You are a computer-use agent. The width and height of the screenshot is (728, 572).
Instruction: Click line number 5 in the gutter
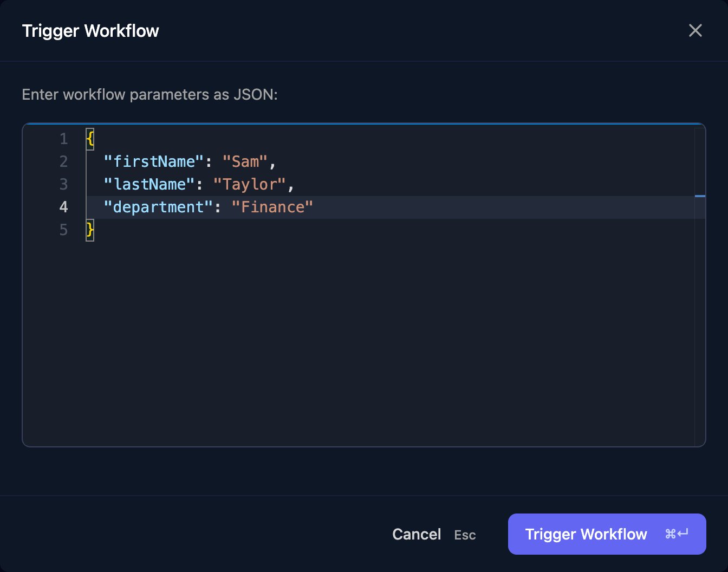(x=64, y=230)
